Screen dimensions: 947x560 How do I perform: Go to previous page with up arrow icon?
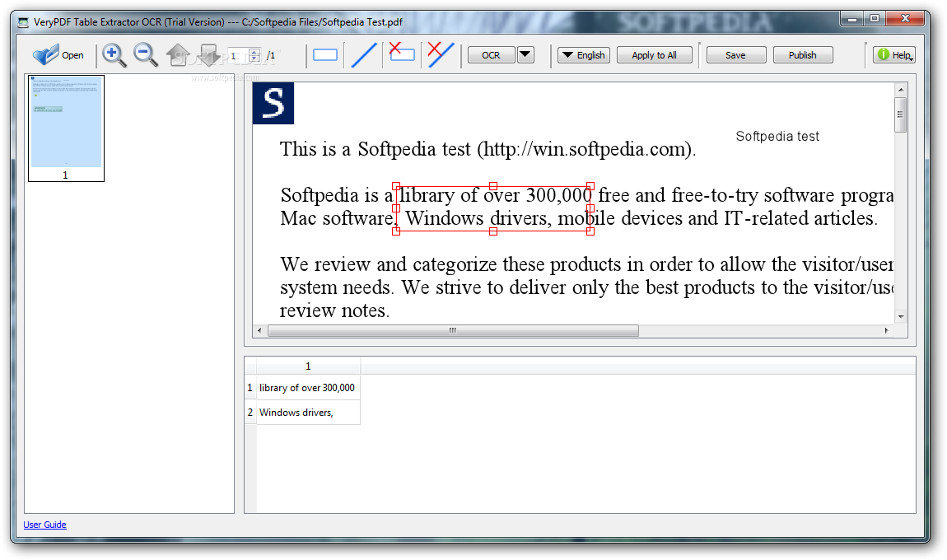[178, 55]
